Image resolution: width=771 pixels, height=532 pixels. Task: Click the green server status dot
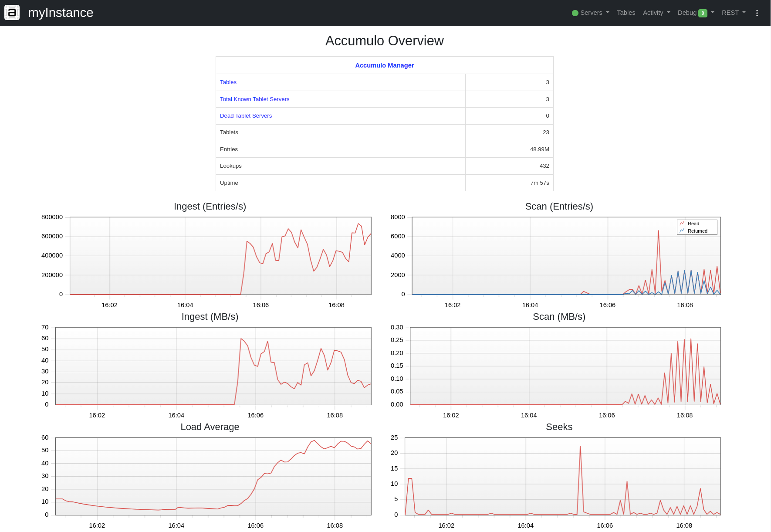point(575,13)
